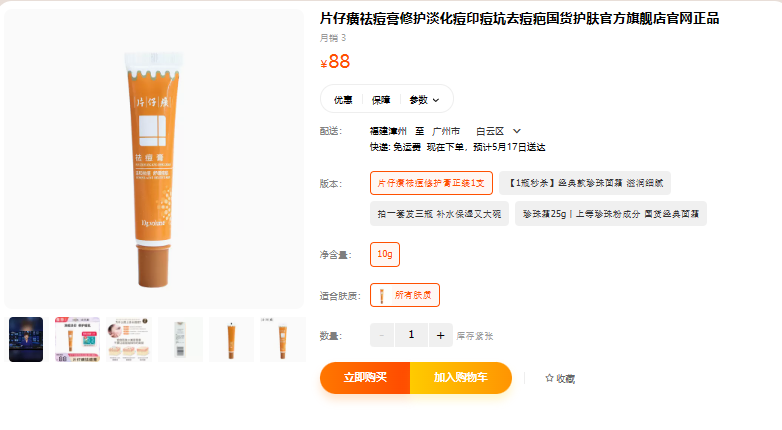Select the second product thumbnail image

coord(77,339)
